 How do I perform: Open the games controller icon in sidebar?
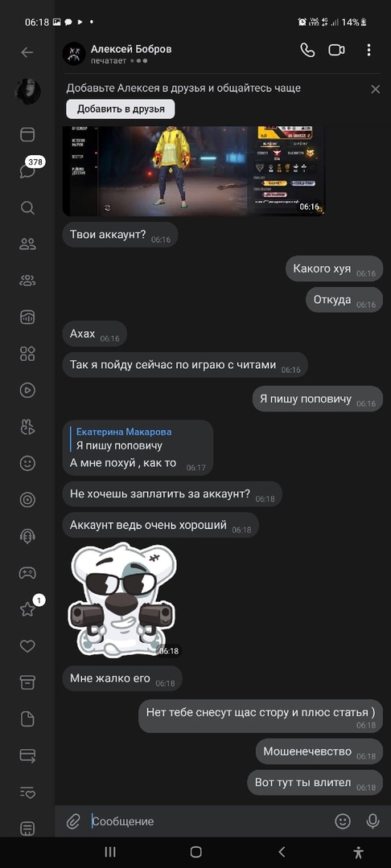[x=27, y=573]
